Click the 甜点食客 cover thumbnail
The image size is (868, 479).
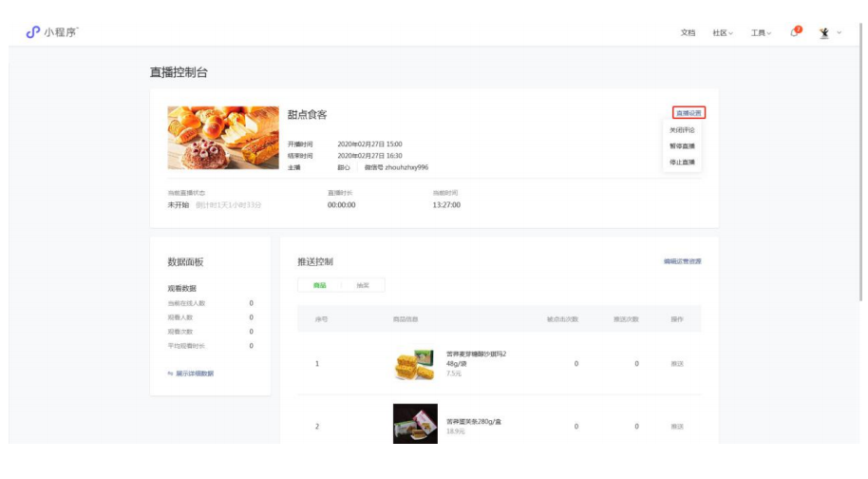click(223, 138)
